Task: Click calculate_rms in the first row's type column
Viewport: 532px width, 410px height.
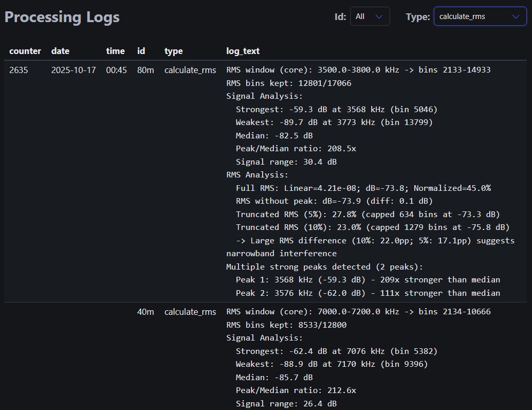Action: click(x=190, y=70)
